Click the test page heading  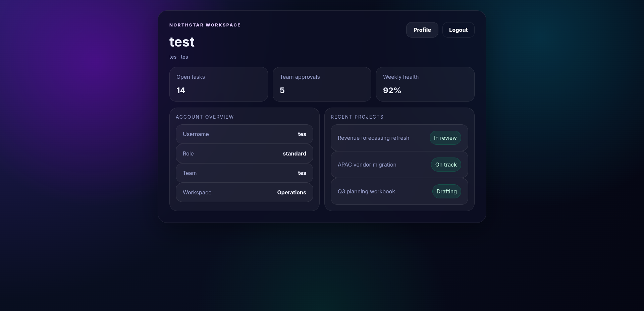pyautogui.click(x=182, y=42)
